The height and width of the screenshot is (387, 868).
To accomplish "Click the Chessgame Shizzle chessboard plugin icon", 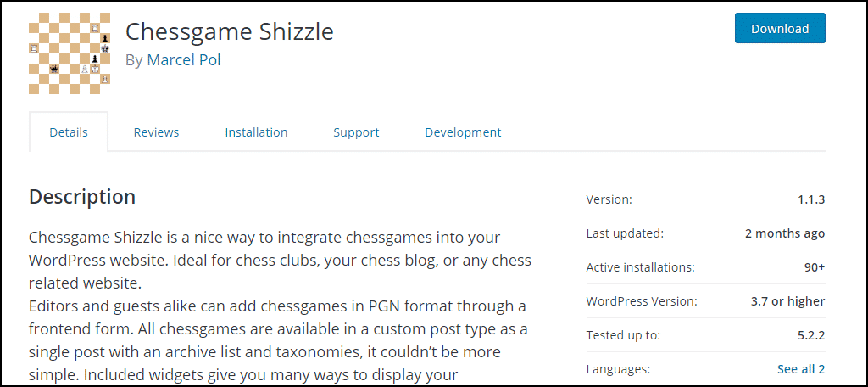I will [x=70, y=53].
